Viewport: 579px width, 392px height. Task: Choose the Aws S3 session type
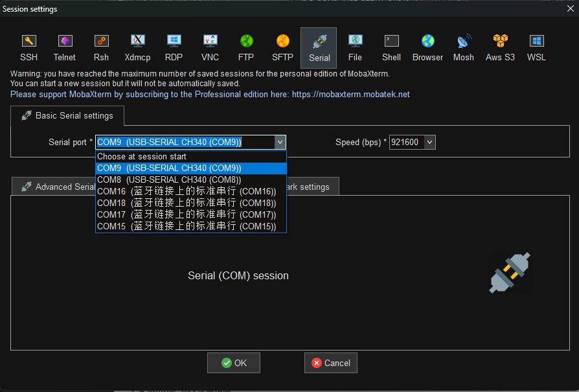500,48
